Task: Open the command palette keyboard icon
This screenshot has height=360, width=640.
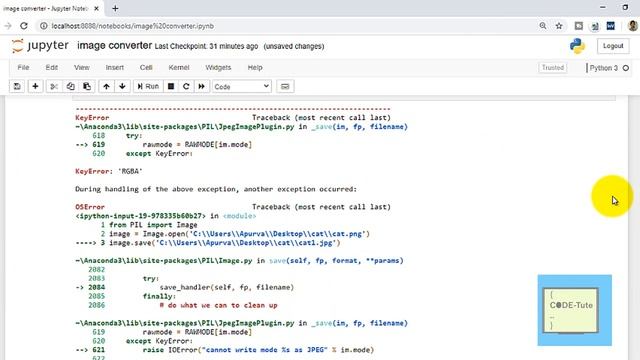Action: point(285,87)
